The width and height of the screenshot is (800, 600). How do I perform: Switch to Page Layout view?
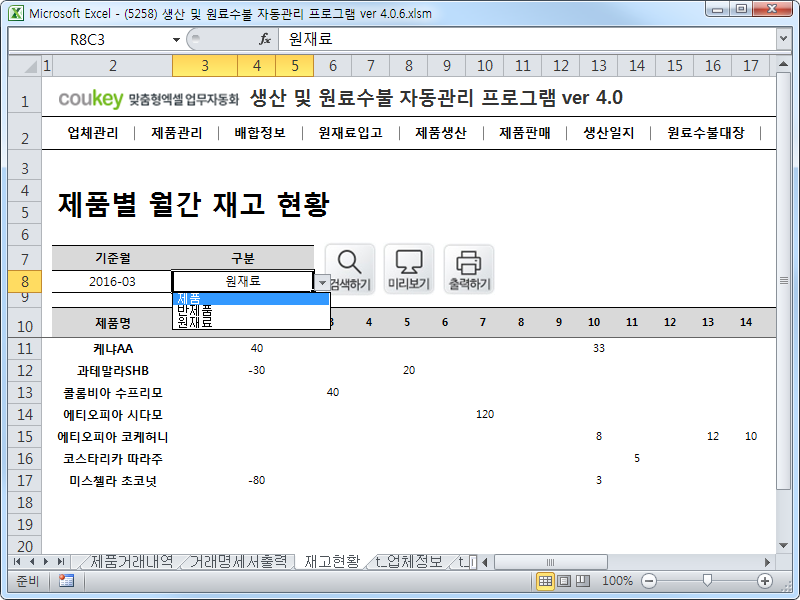click(x=564, y=581)
